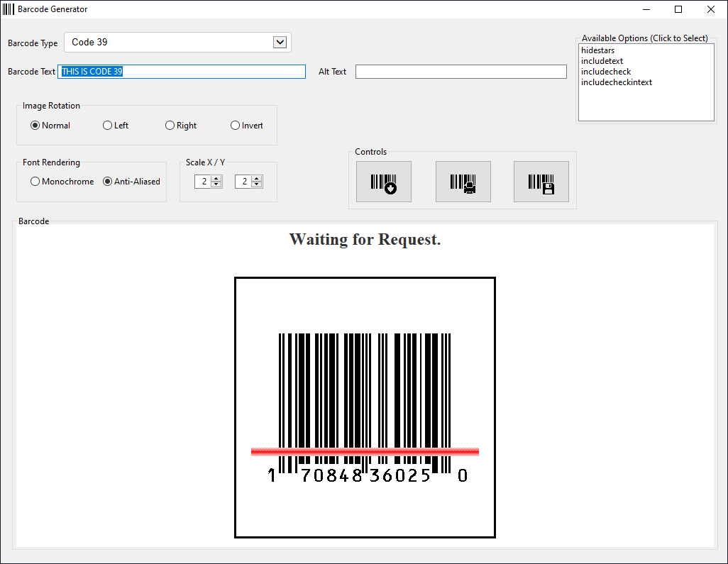Increase the Scale Y value
The width and height of the screenshot is (728, 564).
point(257,179)
